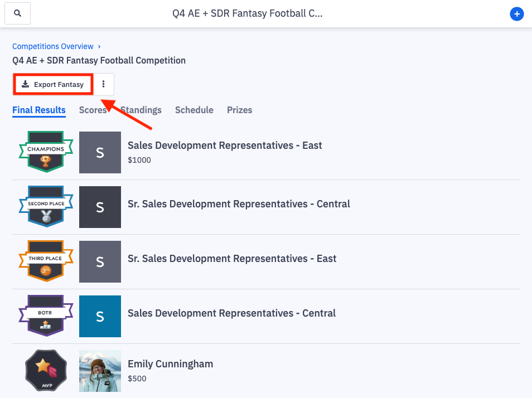This screenshot has width=532, height=398.
Task: Click the BOTR purple badge icon
Action: click(x=46, y=316)
